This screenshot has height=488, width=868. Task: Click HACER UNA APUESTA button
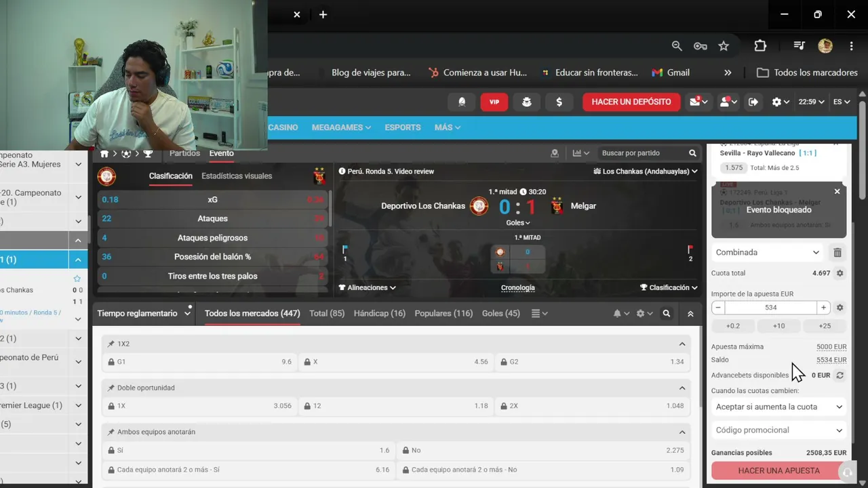point(778,470)
